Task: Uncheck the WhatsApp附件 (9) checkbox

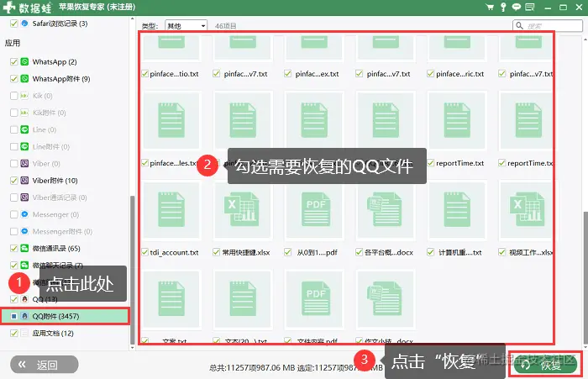Action: pos(14,79)
